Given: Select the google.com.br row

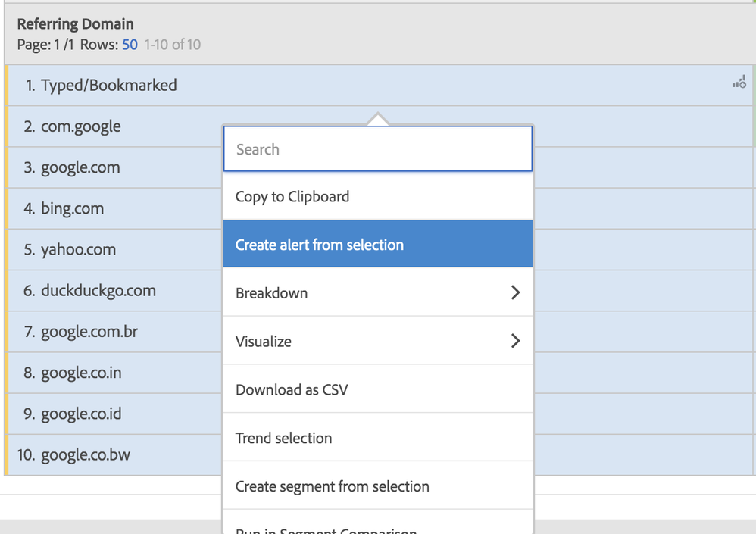Looking at the screenshot, I should pyautogui.click(x=89, y=332).
